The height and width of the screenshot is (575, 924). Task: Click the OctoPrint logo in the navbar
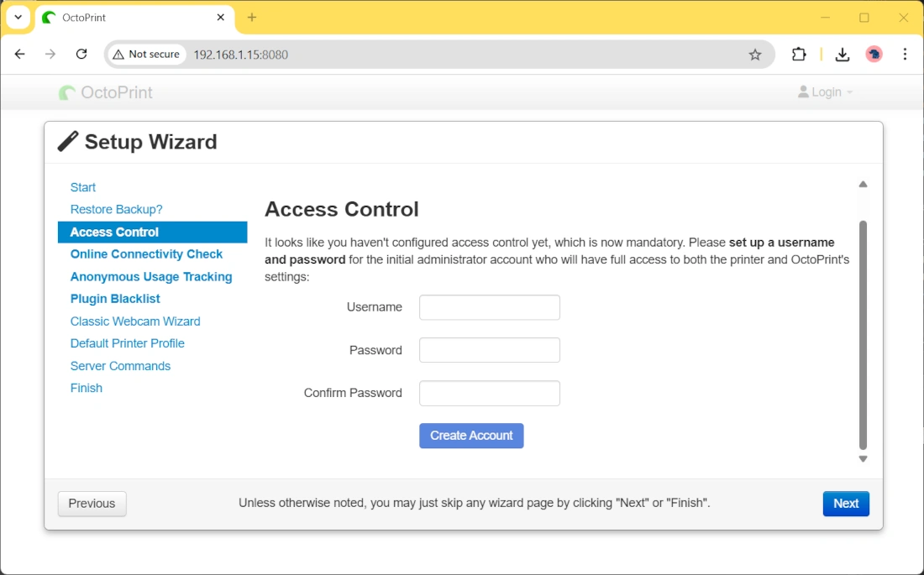(106, 92)
